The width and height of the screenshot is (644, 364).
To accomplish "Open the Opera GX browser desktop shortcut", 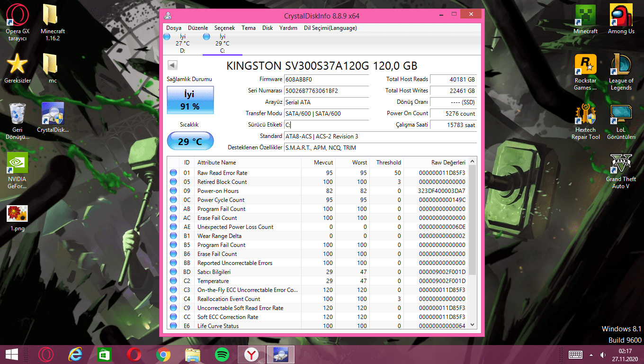I will tap(18, 22).
